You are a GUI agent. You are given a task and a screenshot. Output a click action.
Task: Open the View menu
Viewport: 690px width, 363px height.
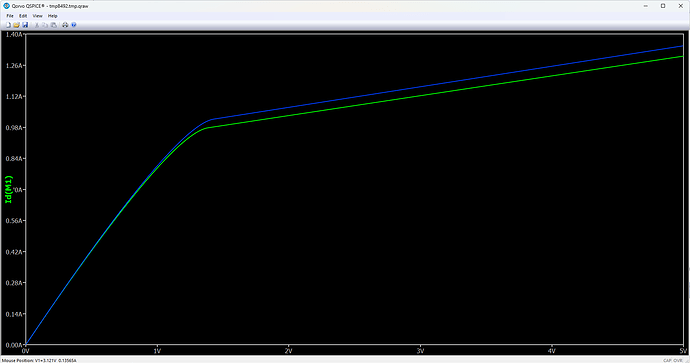pos(37,16)
